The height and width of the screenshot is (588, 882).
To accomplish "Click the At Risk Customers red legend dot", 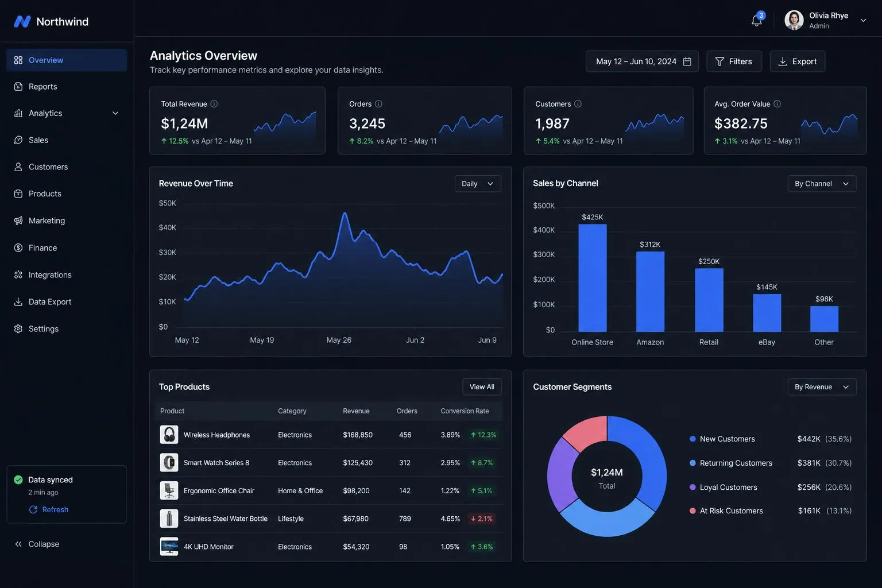I will [693, 511].
